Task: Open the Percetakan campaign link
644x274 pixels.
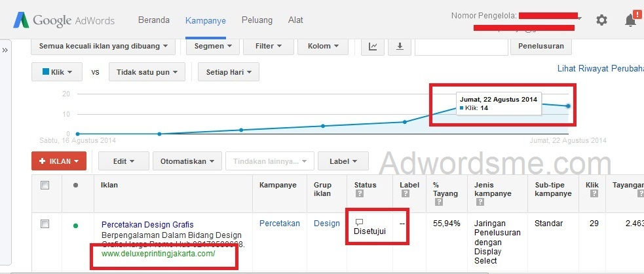Action: tap(280, 224)
